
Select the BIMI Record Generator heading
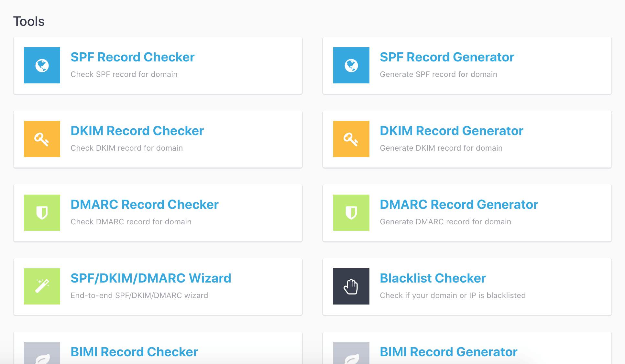click(x=448, y=352)
